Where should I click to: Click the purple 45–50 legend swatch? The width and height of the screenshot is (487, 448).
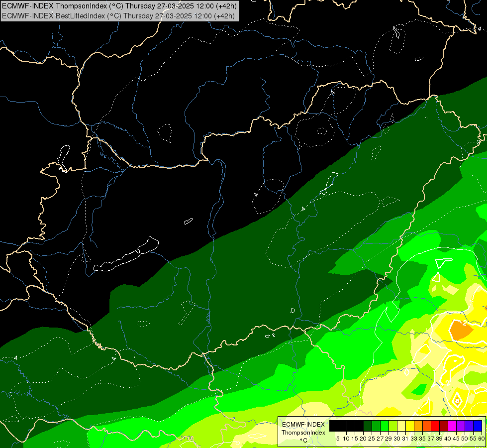tap(461, 426)
